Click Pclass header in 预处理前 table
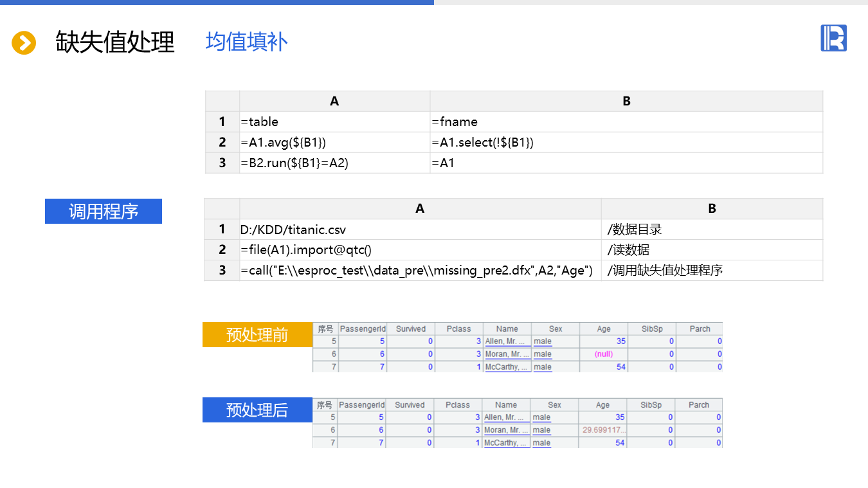Viewport: 868px width, 488px height. pyautogui.click(x=459, y=329)
